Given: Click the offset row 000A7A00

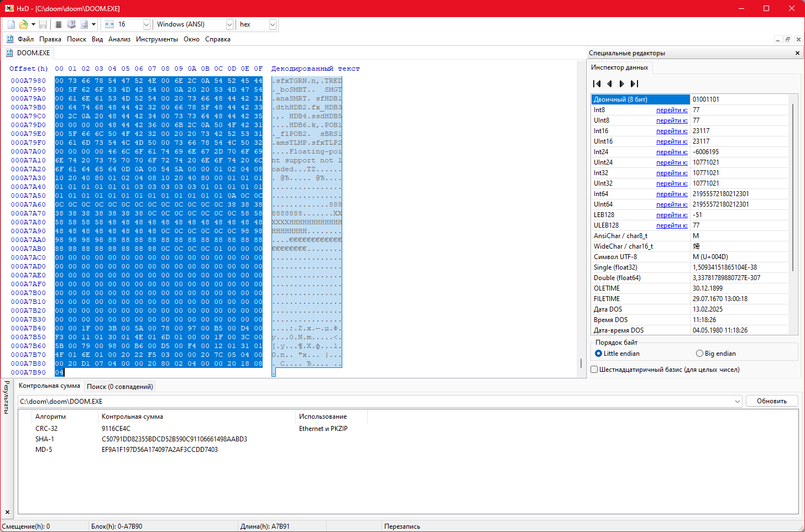Looking at the screenshot, I should pos(28,151).
